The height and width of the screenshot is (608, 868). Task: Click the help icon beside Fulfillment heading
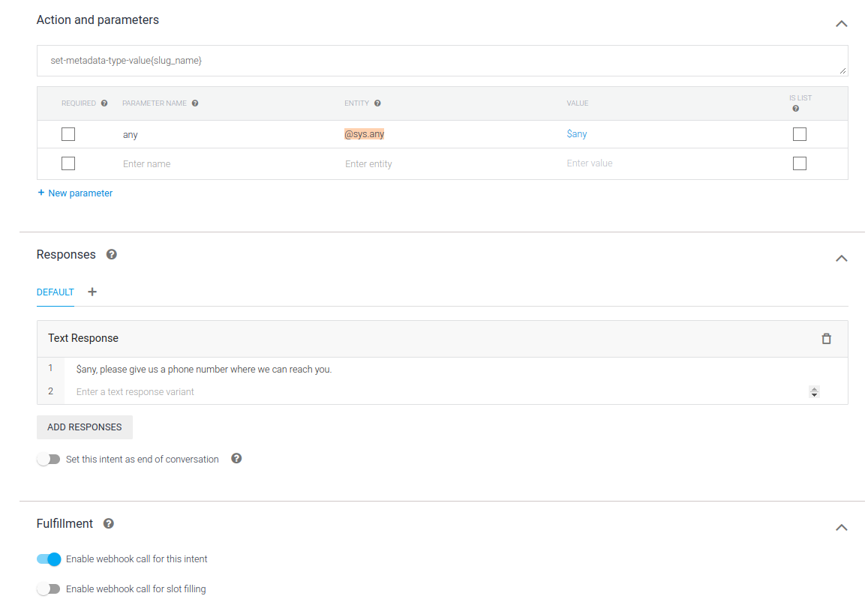tap(109, 524)
